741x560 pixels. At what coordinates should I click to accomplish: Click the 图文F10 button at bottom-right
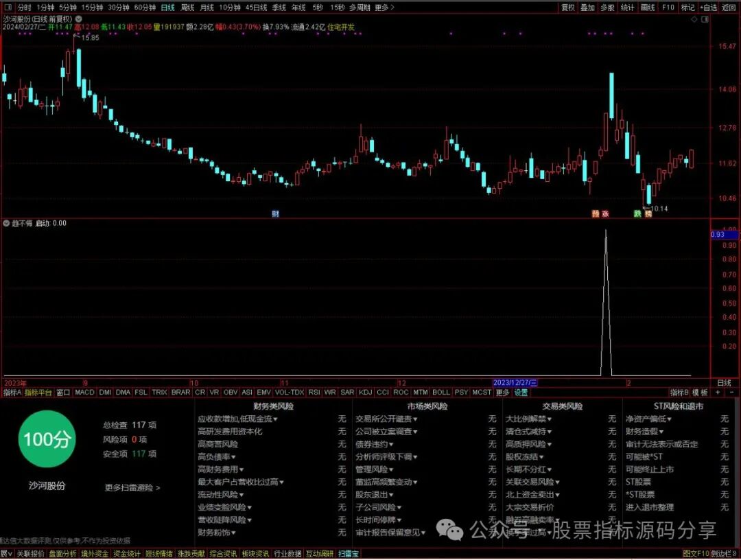(696, 553)
